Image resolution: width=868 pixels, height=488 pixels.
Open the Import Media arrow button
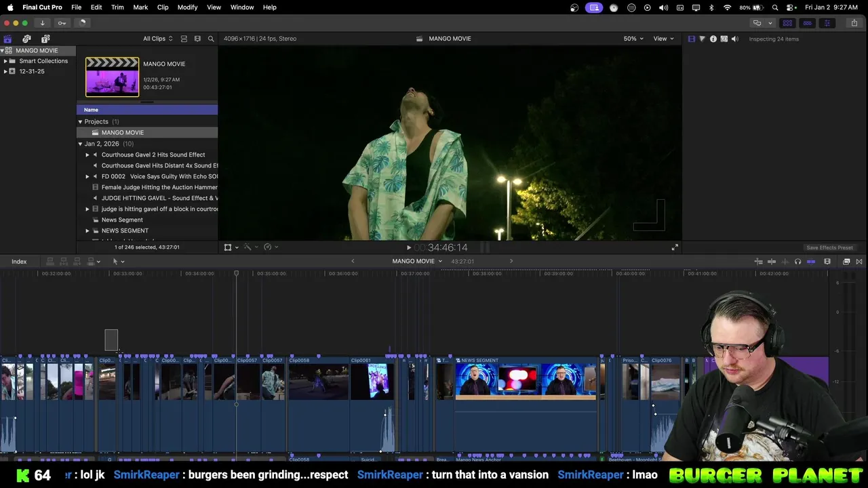(42, 23)
